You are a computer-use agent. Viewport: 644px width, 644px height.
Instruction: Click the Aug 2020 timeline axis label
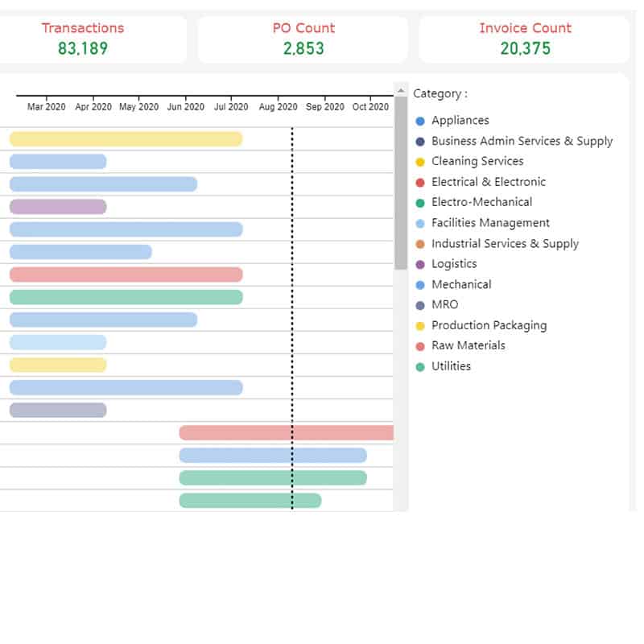pyautogui.click(x=278, y=106)
